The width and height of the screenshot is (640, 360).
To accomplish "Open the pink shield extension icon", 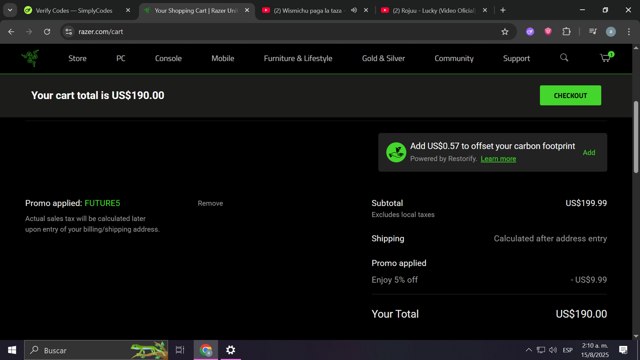I will point(548,31).
